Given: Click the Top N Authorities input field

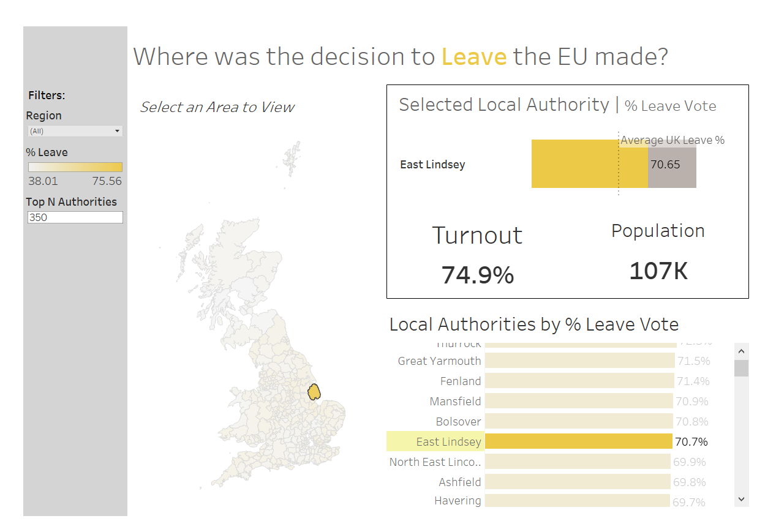Looking at the screenshot, I should click(75, 217).
